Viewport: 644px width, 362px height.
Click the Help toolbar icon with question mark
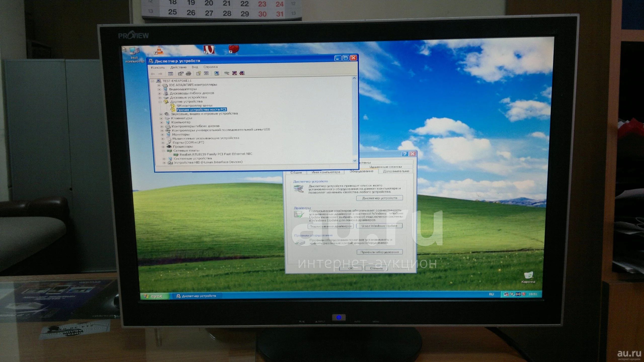(x=198, y=73)
